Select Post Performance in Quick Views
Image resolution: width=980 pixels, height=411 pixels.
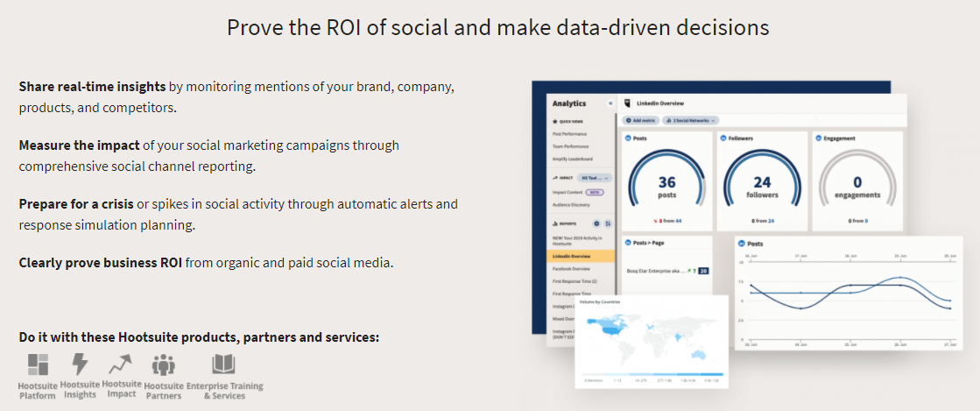click(x=570, y=134)
